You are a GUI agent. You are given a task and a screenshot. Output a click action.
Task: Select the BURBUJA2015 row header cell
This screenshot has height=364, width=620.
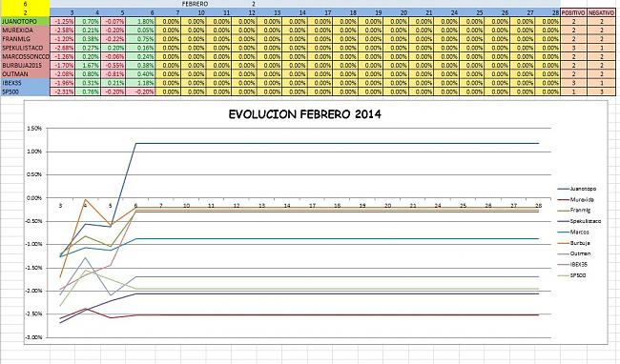(25, 65)
